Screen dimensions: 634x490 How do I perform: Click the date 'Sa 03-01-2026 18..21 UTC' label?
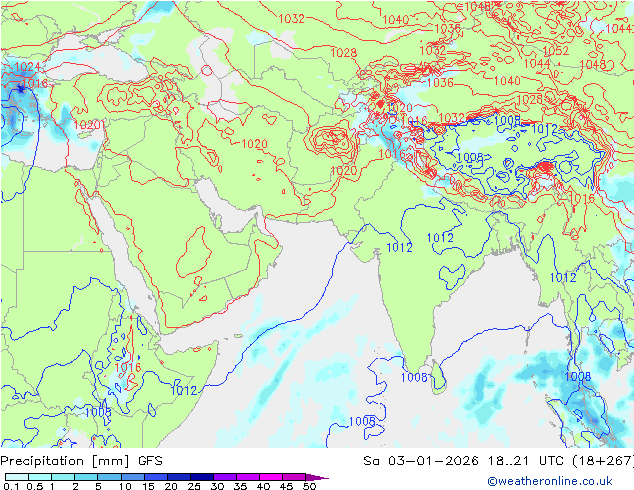click(464, 461)
